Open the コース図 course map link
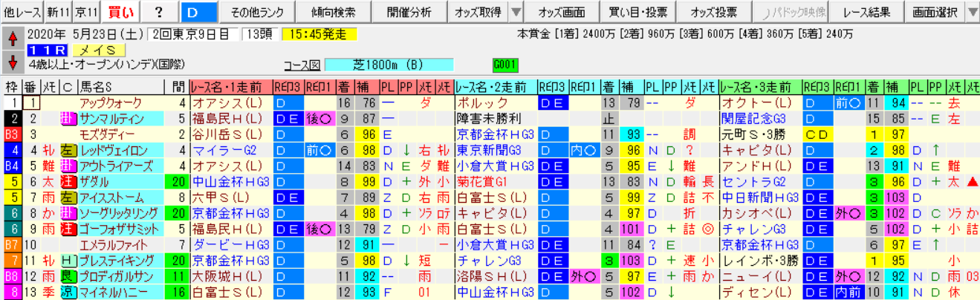980x300 pixels. 301,65
